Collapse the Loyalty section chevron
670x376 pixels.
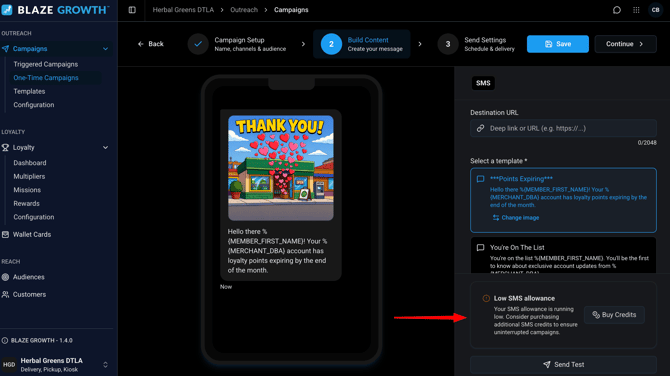(106, 147)
